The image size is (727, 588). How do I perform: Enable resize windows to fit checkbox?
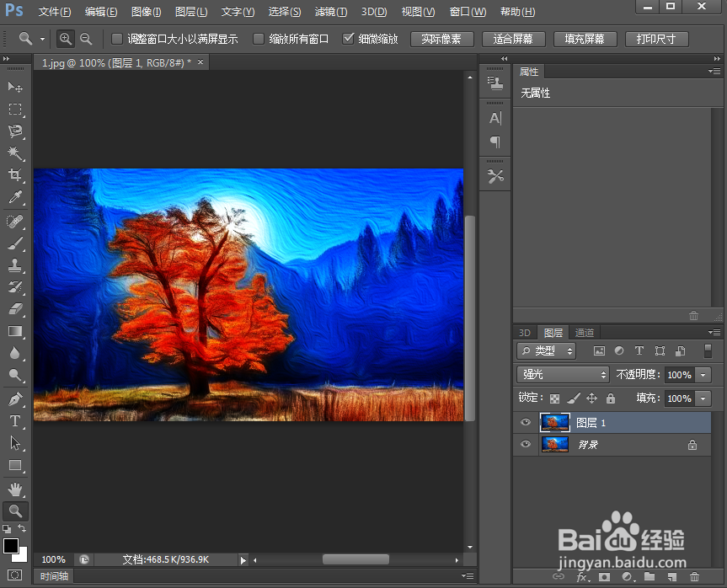click(117, 39)
